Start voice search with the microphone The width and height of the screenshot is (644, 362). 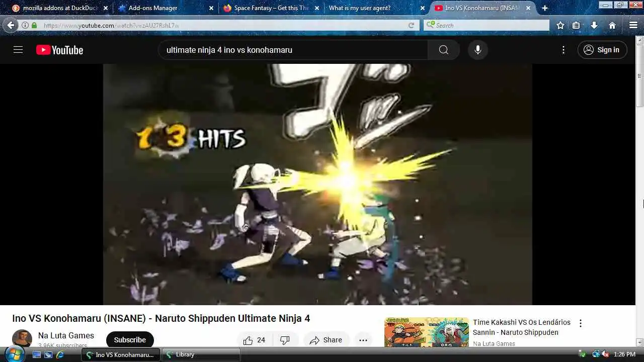478,50
